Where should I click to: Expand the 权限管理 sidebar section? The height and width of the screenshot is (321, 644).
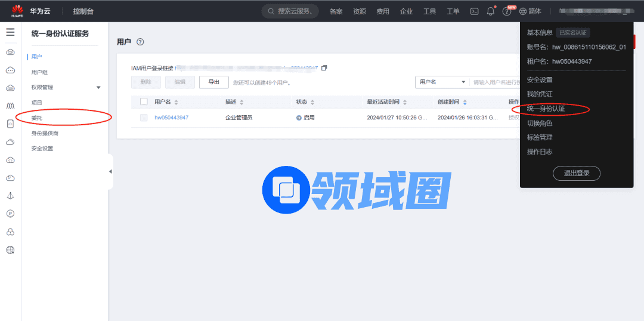click(x=98, y=88)
